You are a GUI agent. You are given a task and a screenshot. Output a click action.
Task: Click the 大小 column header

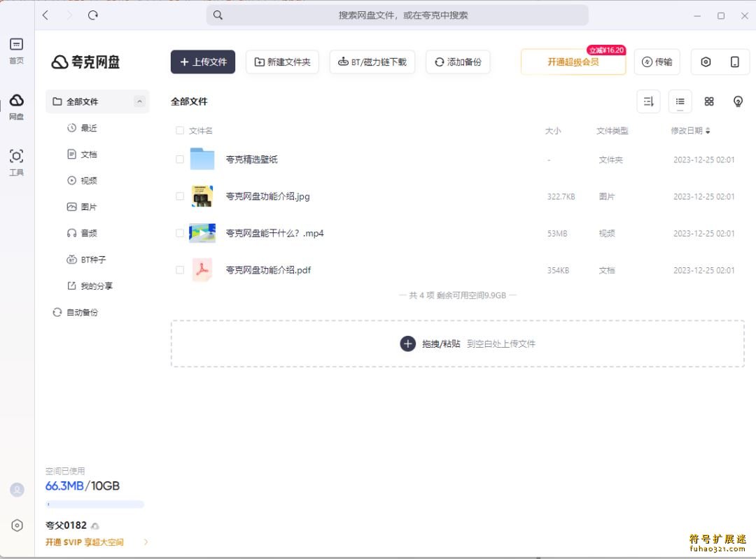click(x=553, y=131)
